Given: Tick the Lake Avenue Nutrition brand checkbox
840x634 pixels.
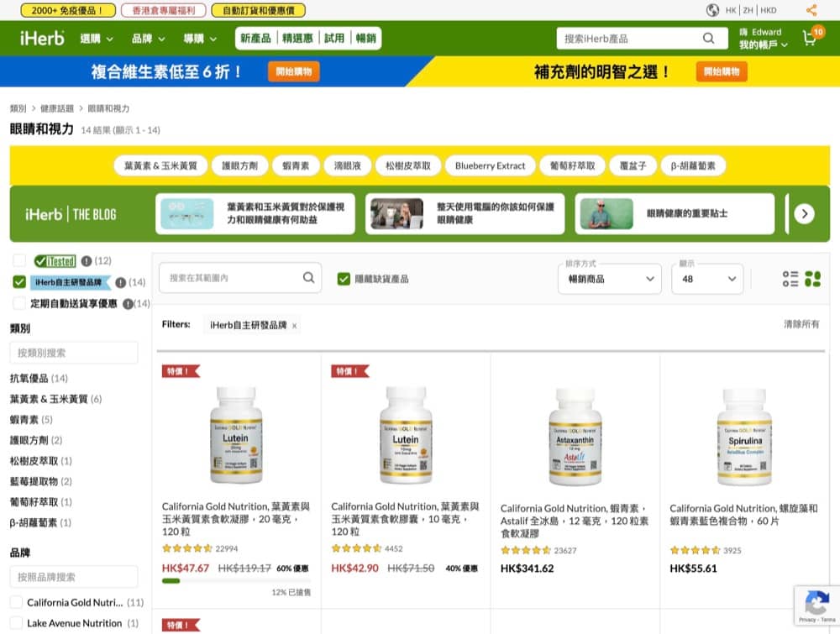Looking at the screenshot, I should tap(17, 623).
